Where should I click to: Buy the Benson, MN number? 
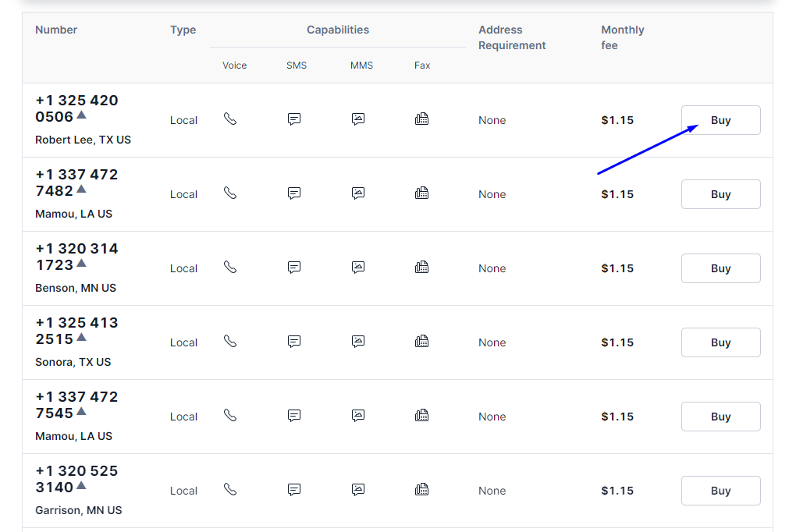(x=720, y=268)
